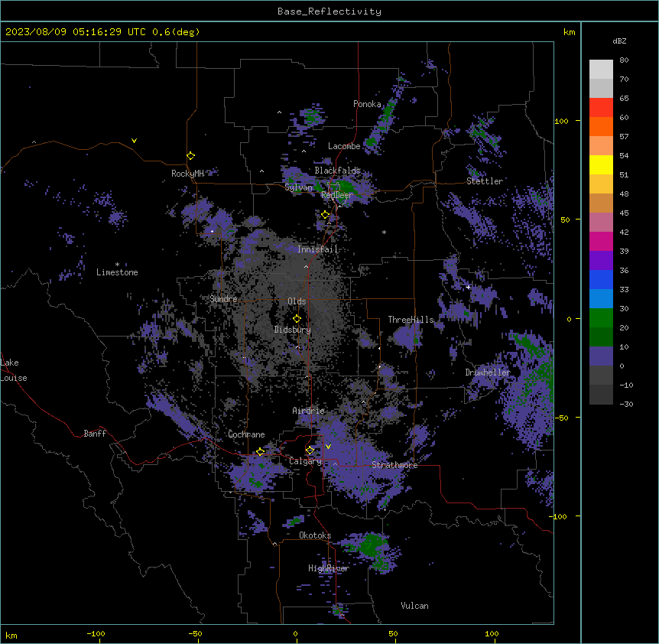The height and width of the screenshot is (644, 659).
Task: Click the Lacombe city label
Action: pos(344,146)
